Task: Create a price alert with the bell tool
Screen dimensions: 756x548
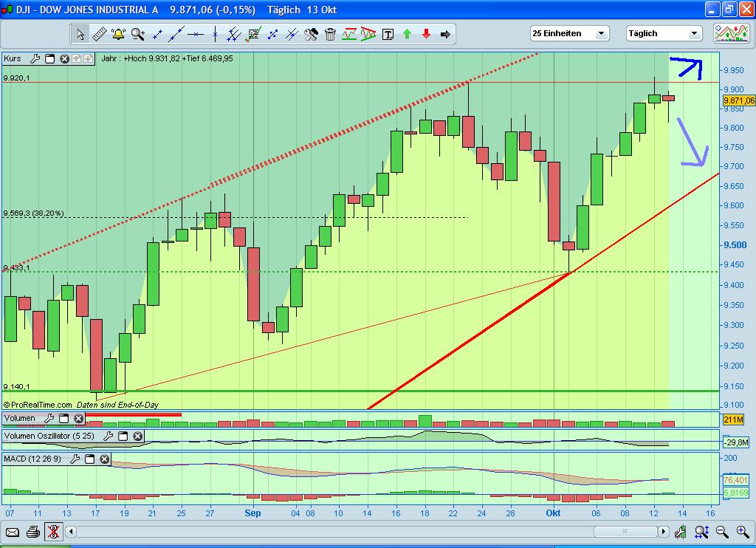Action: pyautogui.click(x=118, y=33)
